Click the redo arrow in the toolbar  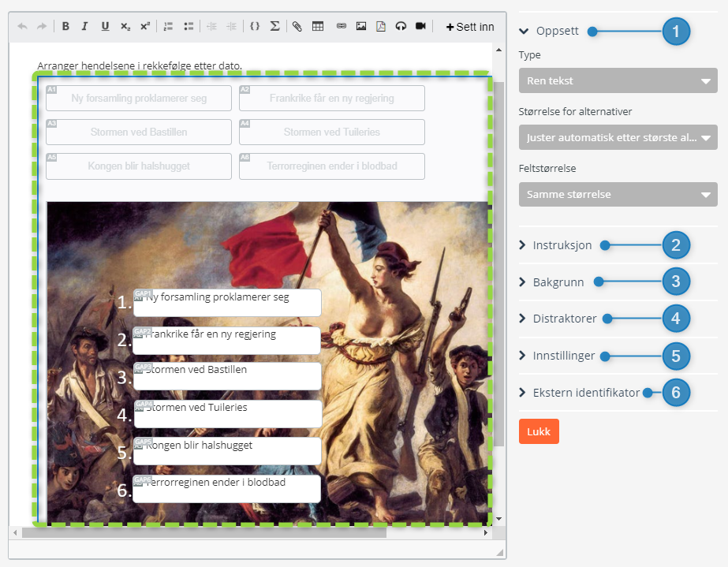pos(42,27)
